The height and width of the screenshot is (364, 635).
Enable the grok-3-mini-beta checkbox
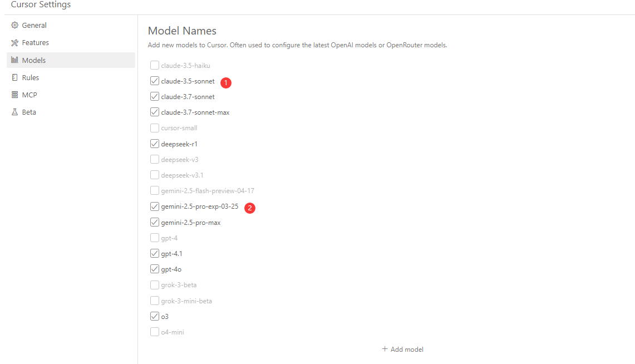154,301
